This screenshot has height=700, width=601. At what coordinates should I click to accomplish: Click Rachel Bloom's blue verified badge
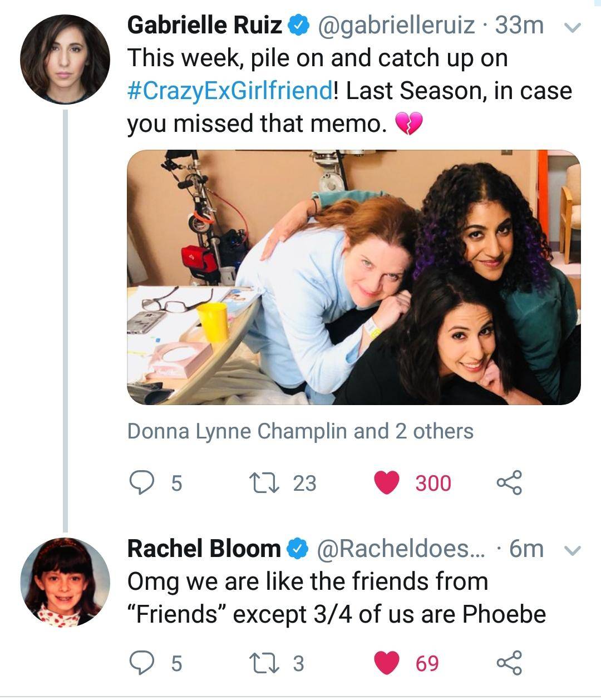pos(297,549)
